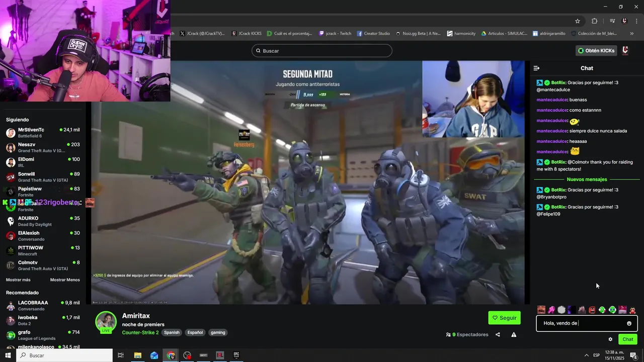Open the Windows notification center icon
644x362 pixels.
coord(634,355)
